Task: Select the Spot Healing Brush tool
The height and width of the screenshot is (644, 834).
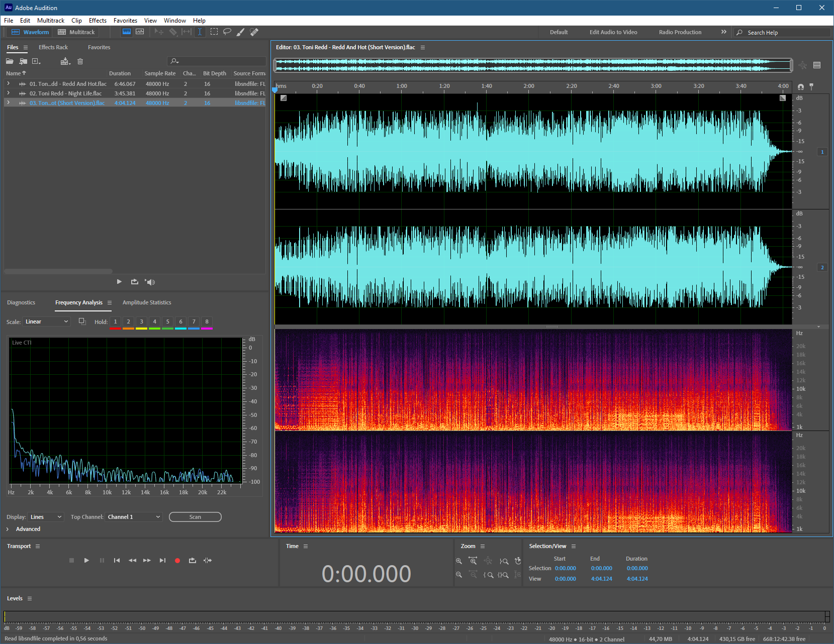Action: (254, 32)
